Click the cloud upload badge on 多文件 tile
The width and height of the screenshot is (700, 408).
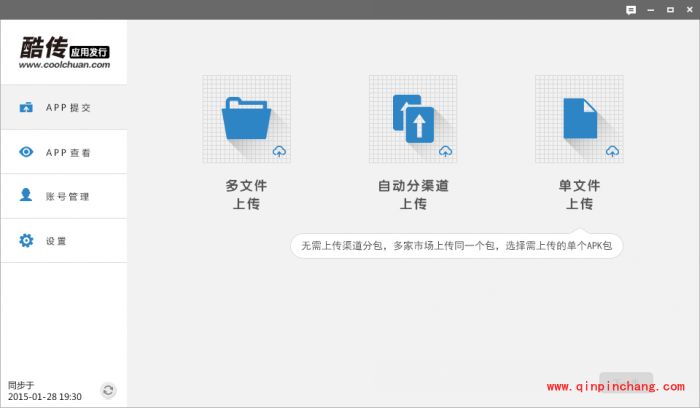279,151
